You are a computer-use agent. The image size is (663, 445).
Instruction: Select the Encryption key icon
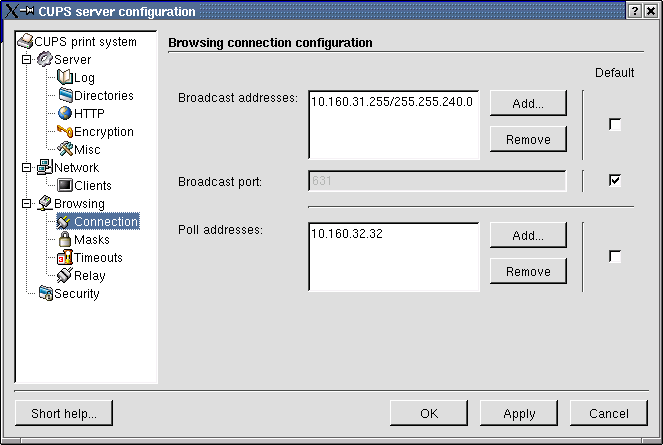coord(65,132)
